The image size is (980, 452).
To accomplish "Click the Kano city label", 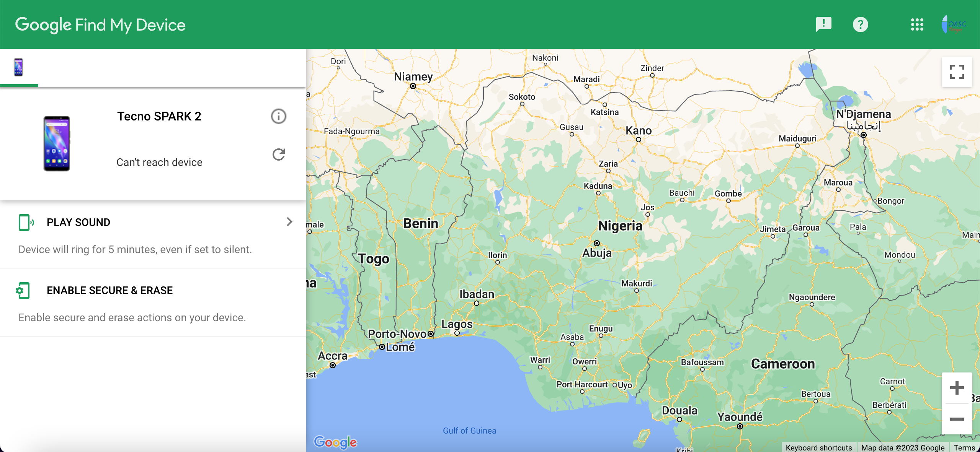I will tap(639, 130).
